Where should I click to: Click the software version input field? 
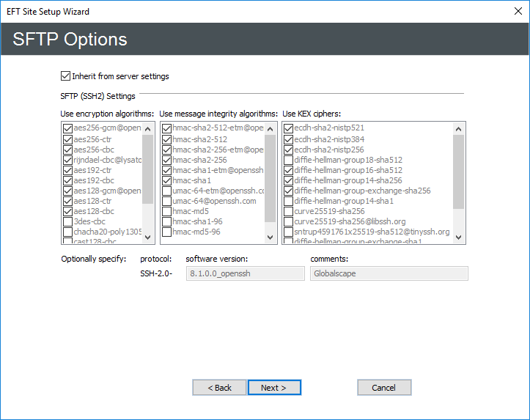(x=245, y=273)
